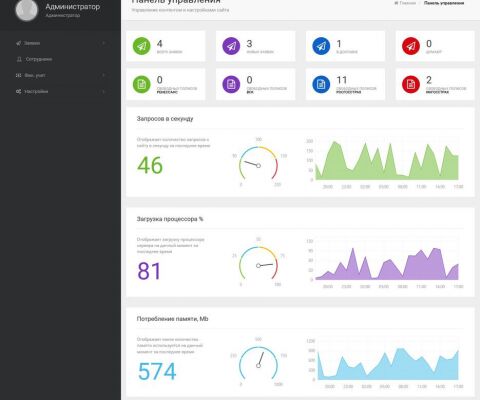Expand the Заявки submenu chevron

point(104,43)
